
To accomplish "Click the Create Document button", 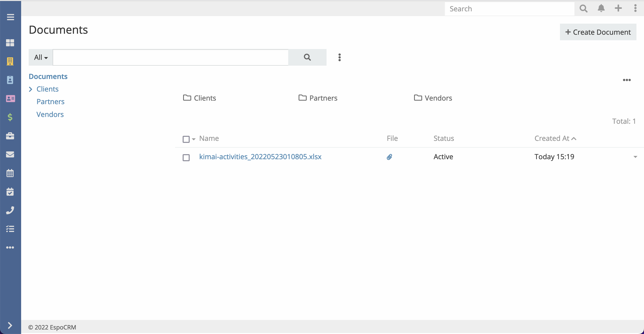I will (598, 32).
